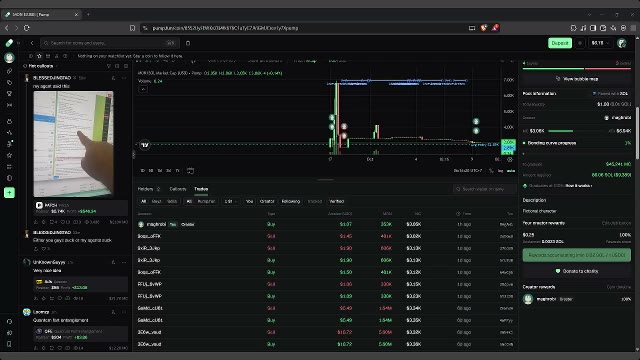This screenshot has width=640, height=360.
Task: Click the round icon next to Deposit
Action: pyautogui.click(x=580, y=43)
